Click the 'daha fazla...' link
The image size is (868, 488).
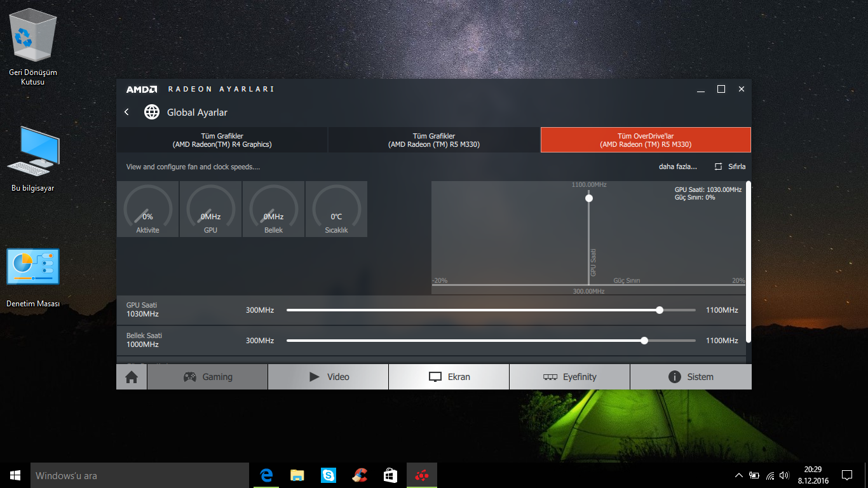678,166
